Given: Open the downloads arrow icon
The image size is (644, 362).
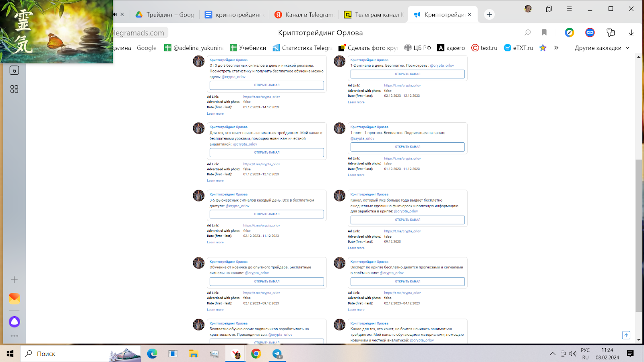Looking at the screenshot, I should click(x=631, y=33).
